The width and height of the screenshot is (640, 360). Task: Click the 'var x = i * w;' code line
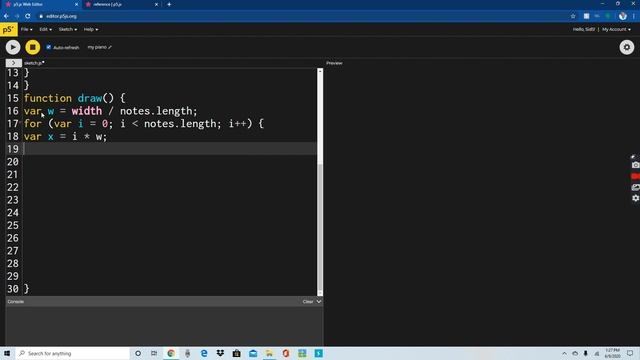[65, 137]
